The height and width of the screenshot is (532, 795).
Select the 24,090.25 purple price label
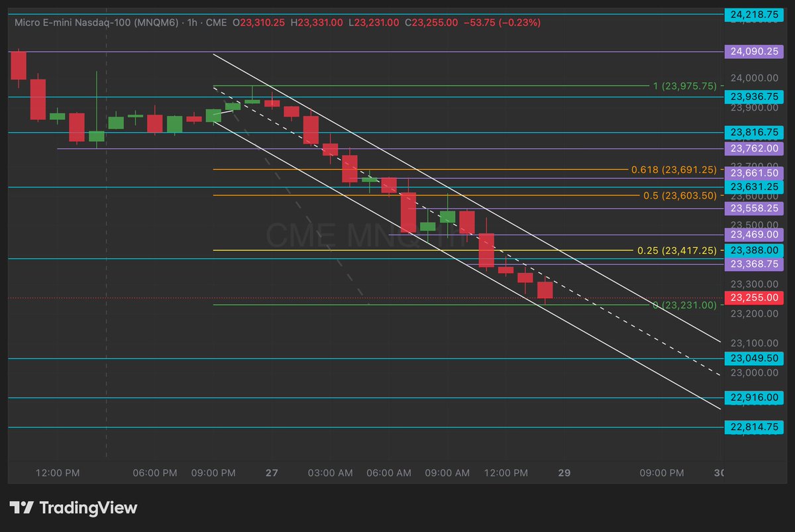[x=754, y=51]
